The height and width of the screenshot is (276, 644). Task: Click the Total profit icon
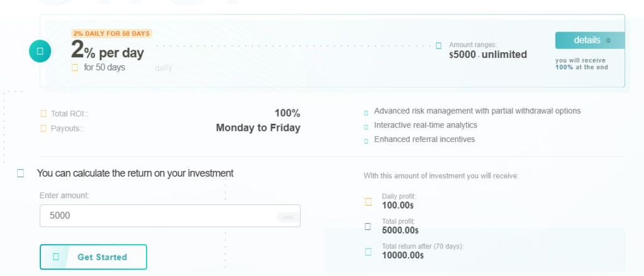click(369, 226)
